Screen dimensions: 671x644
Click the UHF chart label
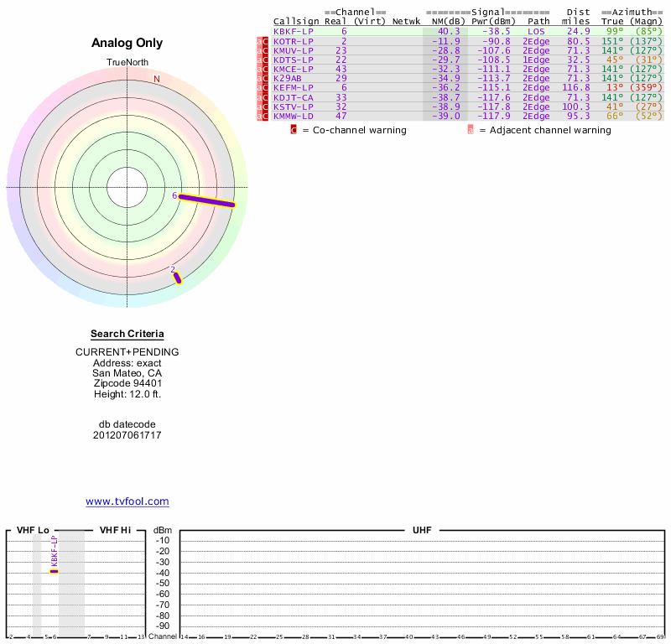pyautogui.click(x=421, y=530)
